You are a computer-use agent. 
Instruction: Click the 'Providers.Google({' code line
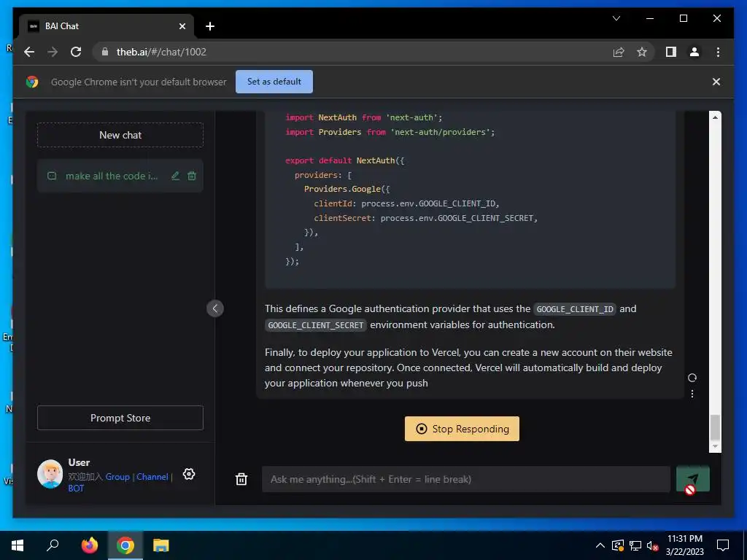pos(347,189)
